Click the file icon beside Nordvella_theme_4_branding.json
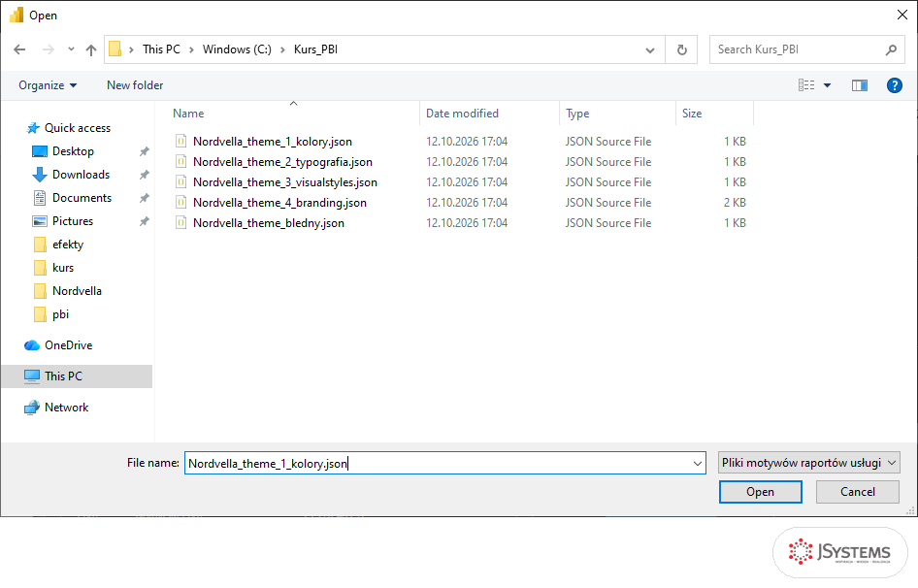918x588 pixels. coord(180,203)
